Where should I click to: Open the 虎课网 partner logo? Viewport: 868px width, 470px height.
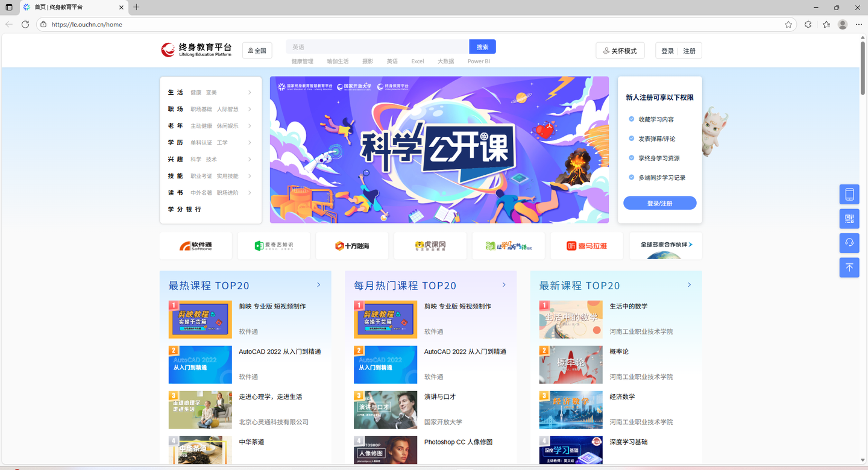430,246
